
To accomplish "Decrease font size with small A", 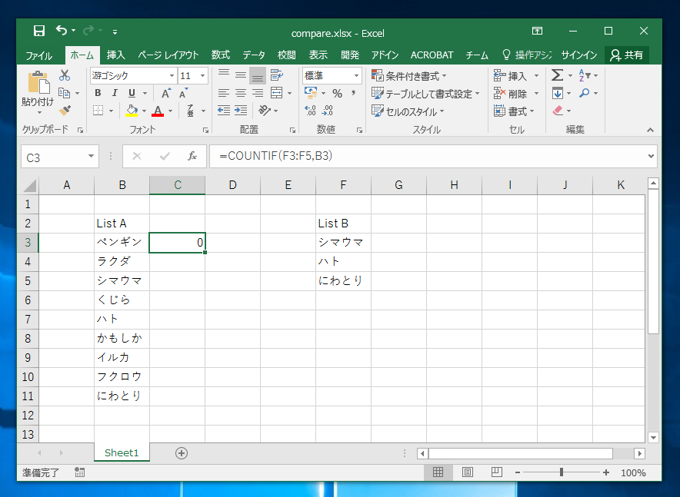I will [x=183, y=93].
